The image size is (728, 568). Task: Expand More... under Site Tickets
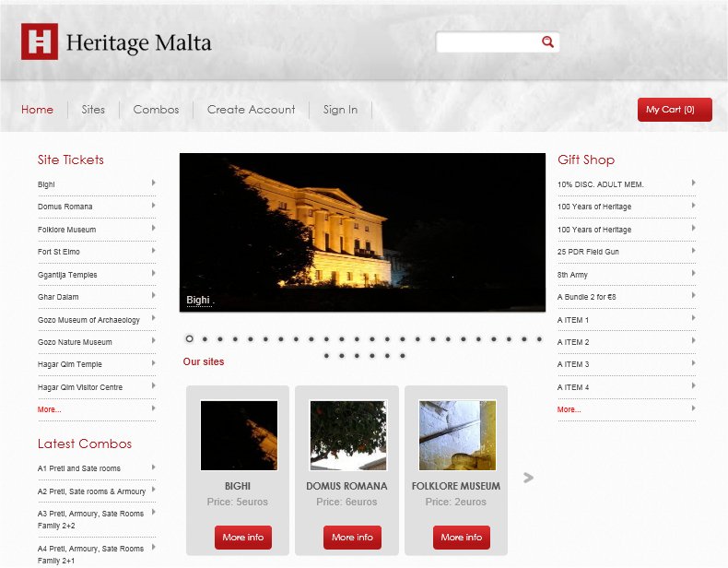49,409
